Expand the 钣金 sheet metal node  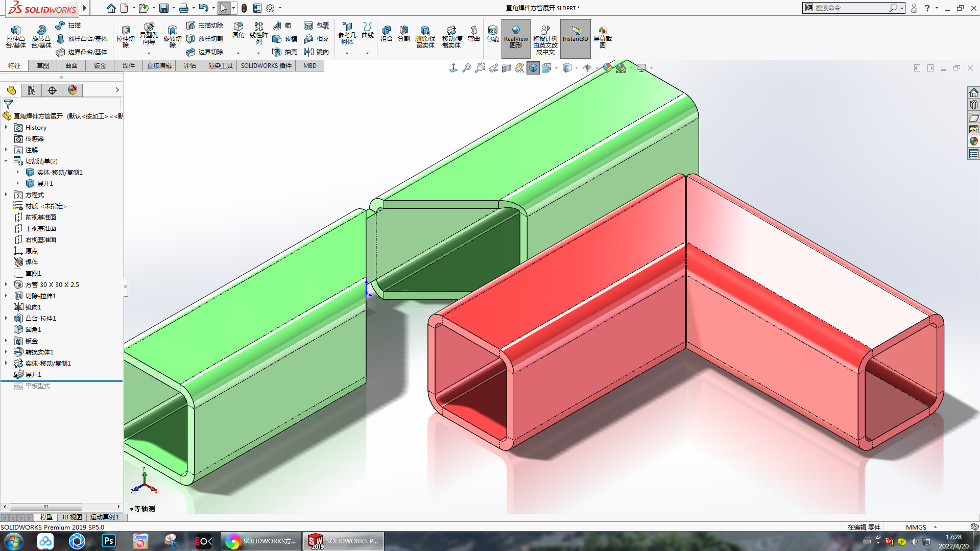(6, 341)
